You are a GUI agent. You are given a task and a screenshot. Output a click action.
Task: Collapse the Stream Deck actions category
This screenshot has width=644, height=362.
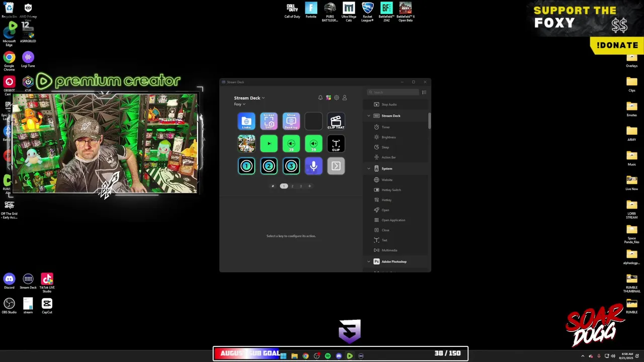[x=369, y=116]
